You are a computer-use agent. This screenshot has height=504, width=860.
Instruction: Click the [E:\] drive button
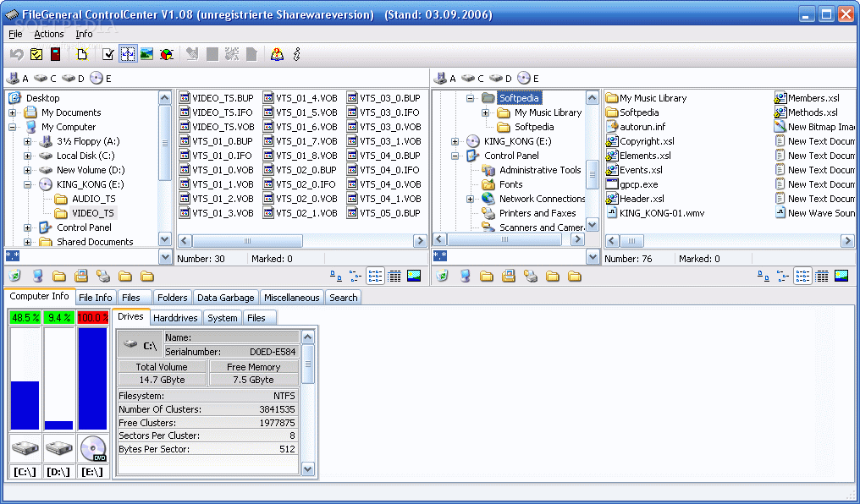pos(93,472)
